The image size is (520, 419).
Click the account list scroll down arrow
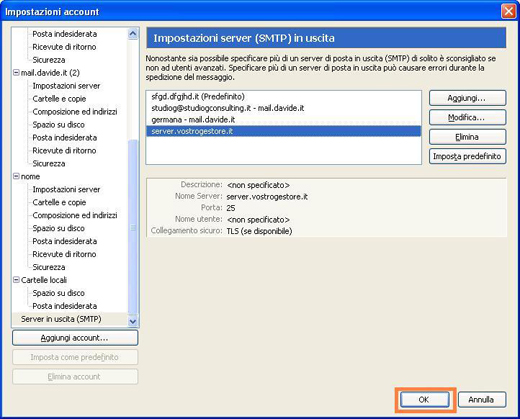tap(133, 321)
